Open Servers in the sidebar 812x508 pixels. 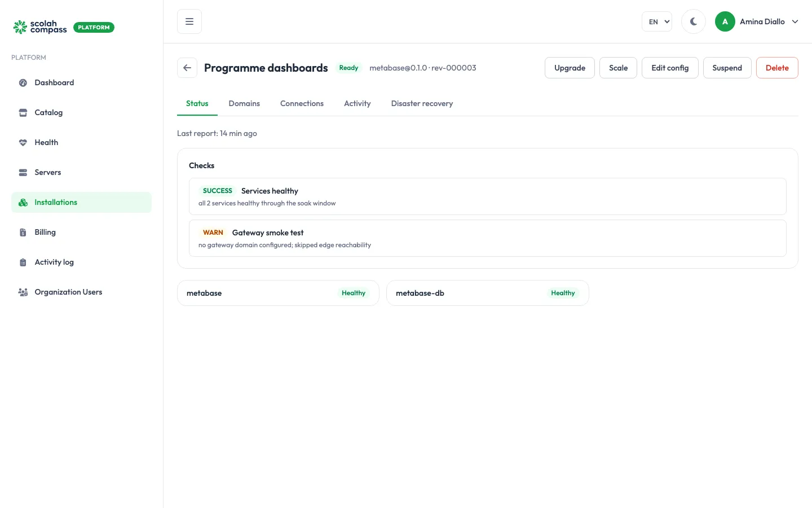[81, 173]
